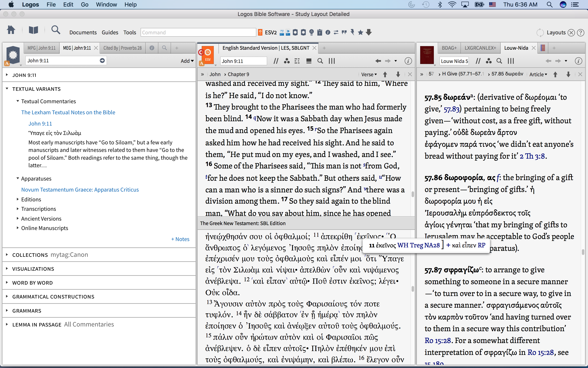Image resolution: width=588 pixels, height=368 pixels.
Task: Click the ESV2 shortcut in toolbar
Action: [x=267, y=32]
